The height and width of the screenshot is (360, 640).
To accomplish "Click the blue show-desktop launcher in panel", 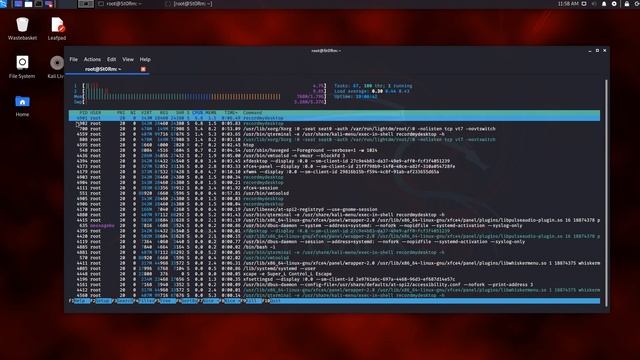I will (x=18, y=4).
